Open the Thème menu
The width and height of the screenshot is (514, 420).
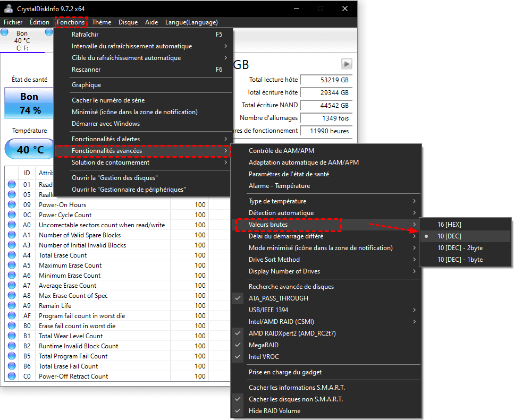102,22
